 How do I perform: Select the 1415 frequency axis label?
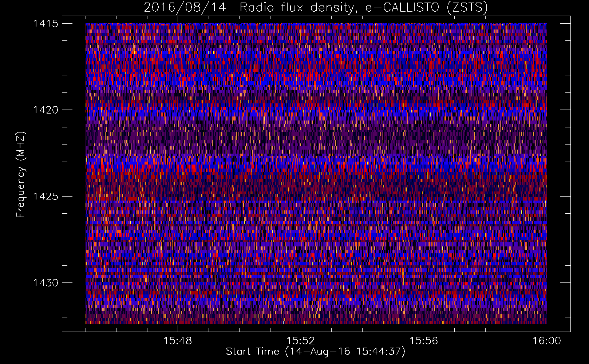pos(46,24)
